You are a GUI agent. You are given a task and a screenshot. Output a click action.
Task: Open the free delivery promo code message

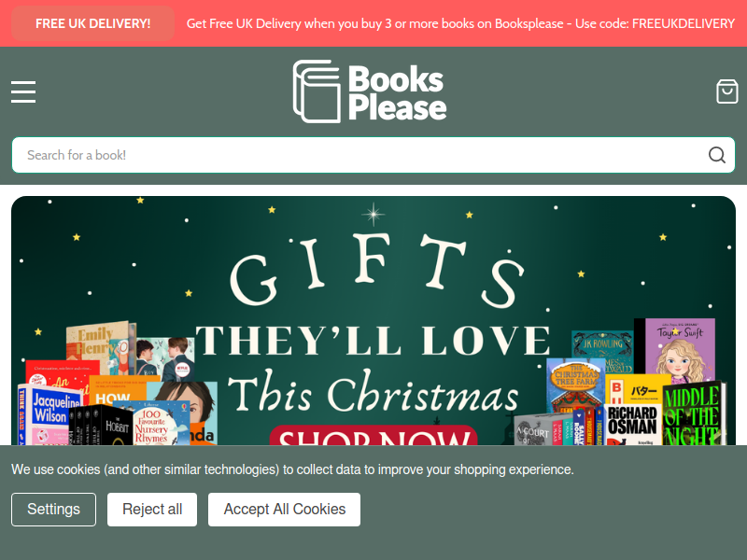(x=460, y=23)
